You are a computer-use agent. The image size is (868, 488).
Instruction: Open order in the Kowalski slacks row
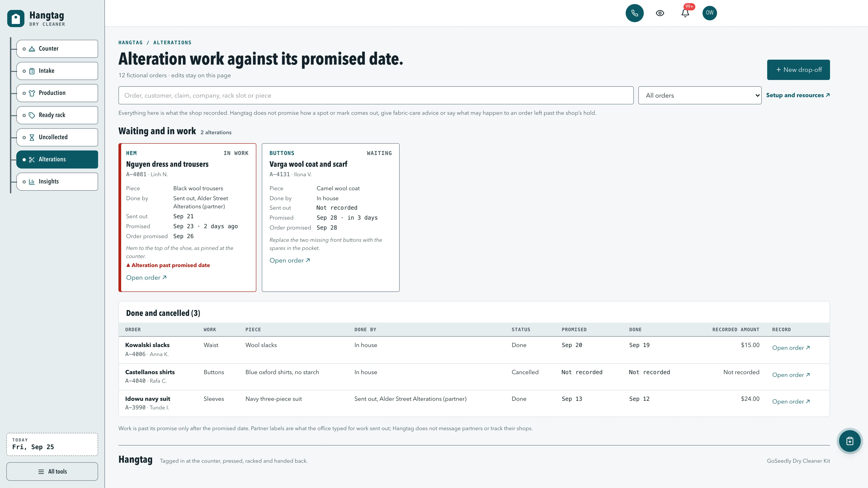[x=791, y=348]
